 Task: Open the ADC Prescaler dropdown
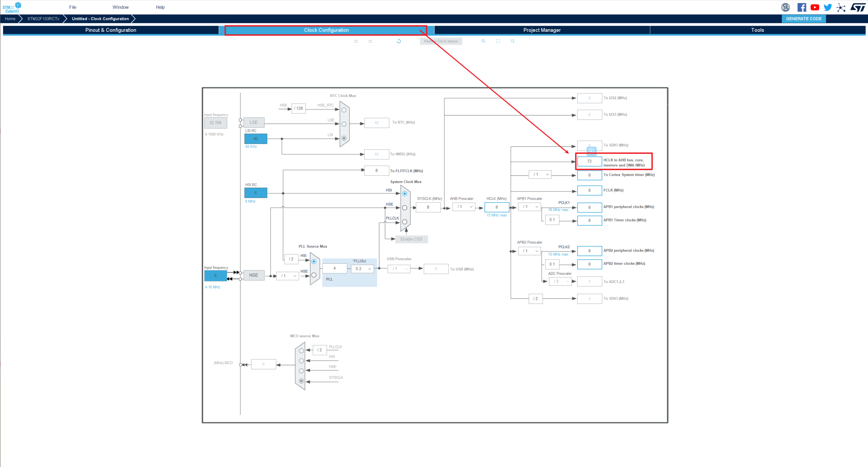pos(560,281)
